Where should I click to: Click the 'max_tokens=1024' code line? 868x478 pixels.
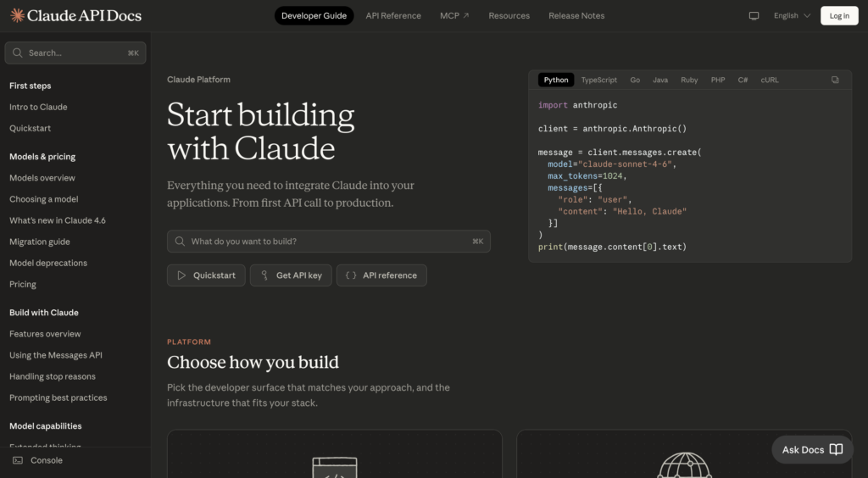point(587,176)
